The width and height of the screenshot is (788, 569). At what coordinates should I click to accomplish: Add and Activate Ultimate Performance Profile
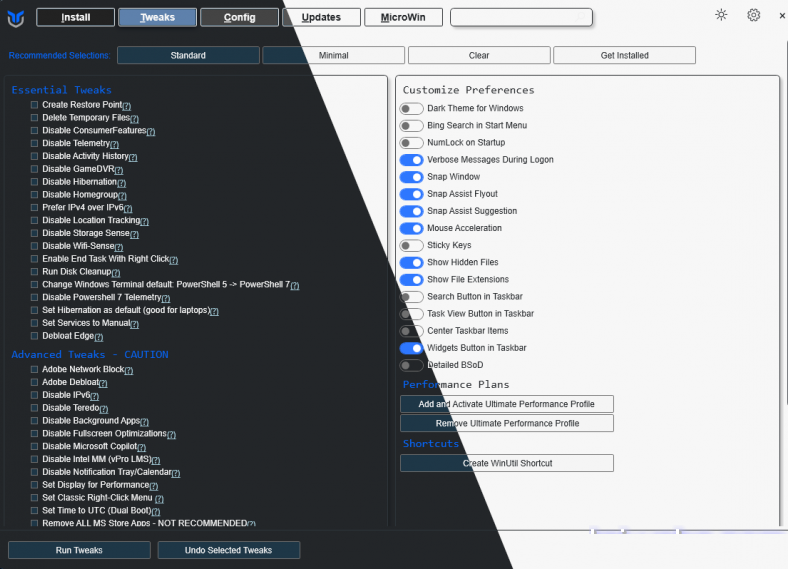pyautogui.click(x=507, y=404)
